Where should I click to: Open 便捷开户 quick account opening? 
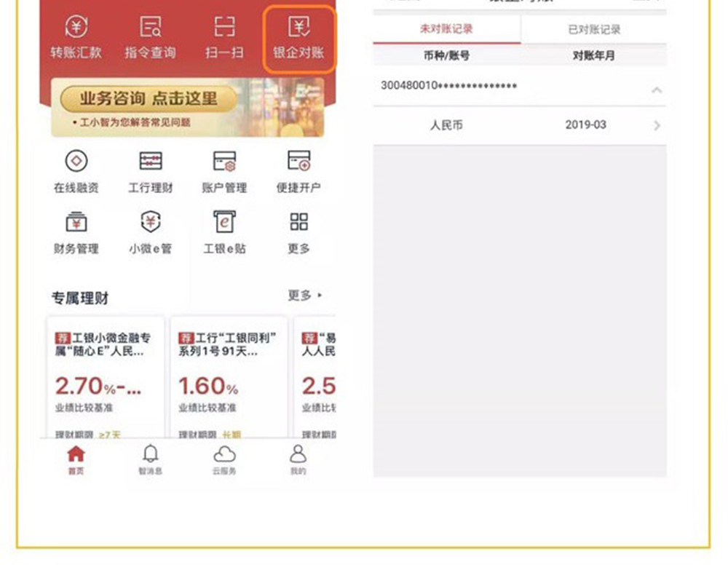tap(298, 171)
